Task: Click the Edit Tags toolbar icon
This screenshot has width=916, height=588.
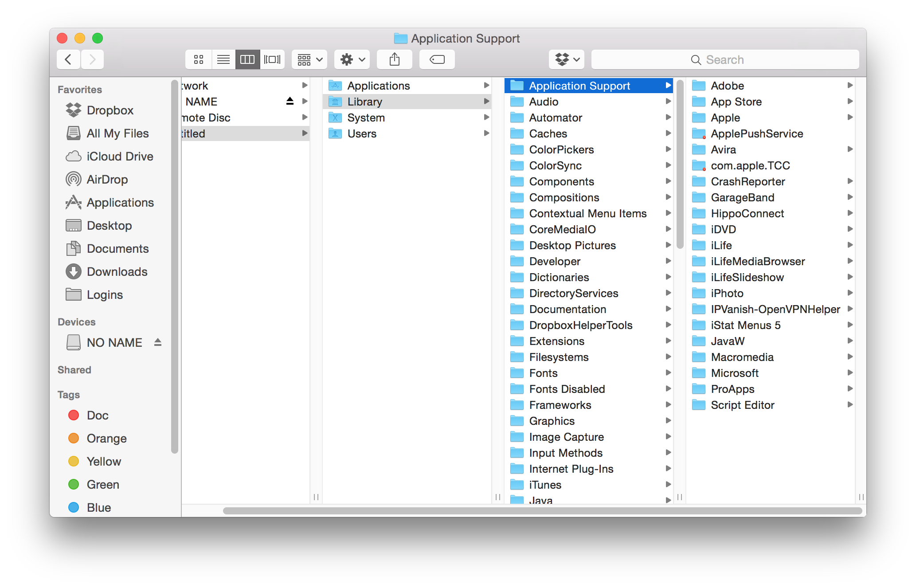Action: (437, 59)
